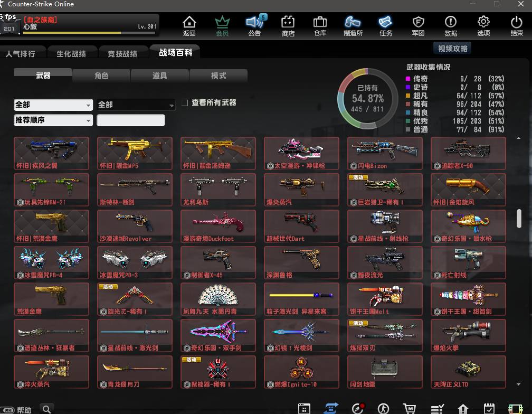Expand the first 全部 white dropdown
This screenshot has width=532, height=414.
[x=53, y=105]
